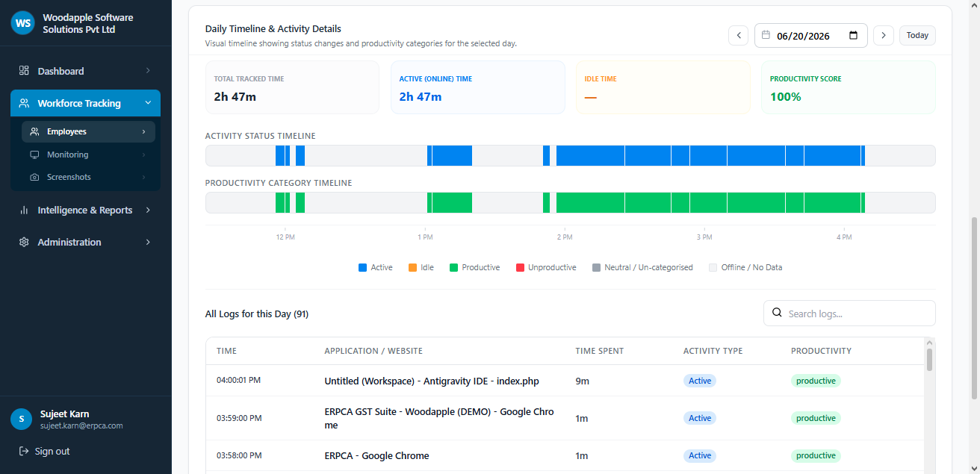Click the Sign out arrow icon
This screenshot has height=474, width=980.
24,451
